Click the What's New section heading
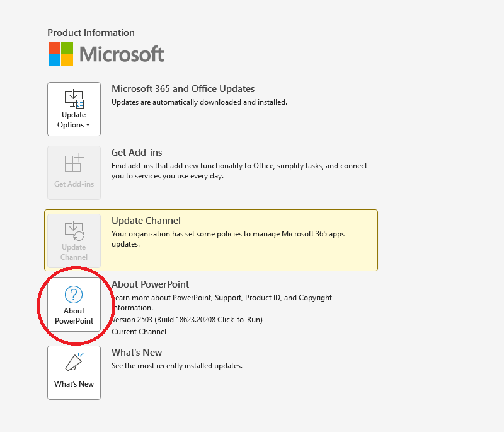The height and width of the screenshot is (432, 504). click(x=137, y=353)
